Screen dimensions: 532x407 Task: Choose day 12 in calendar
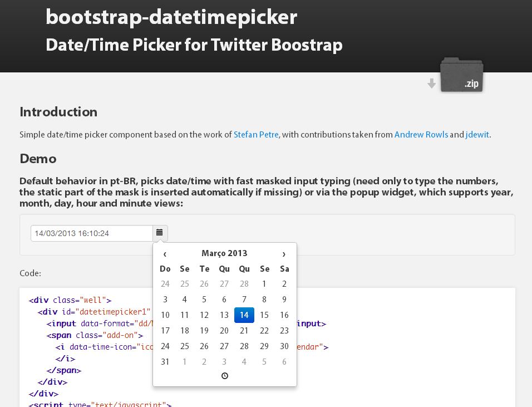click(x=204, y=315)
